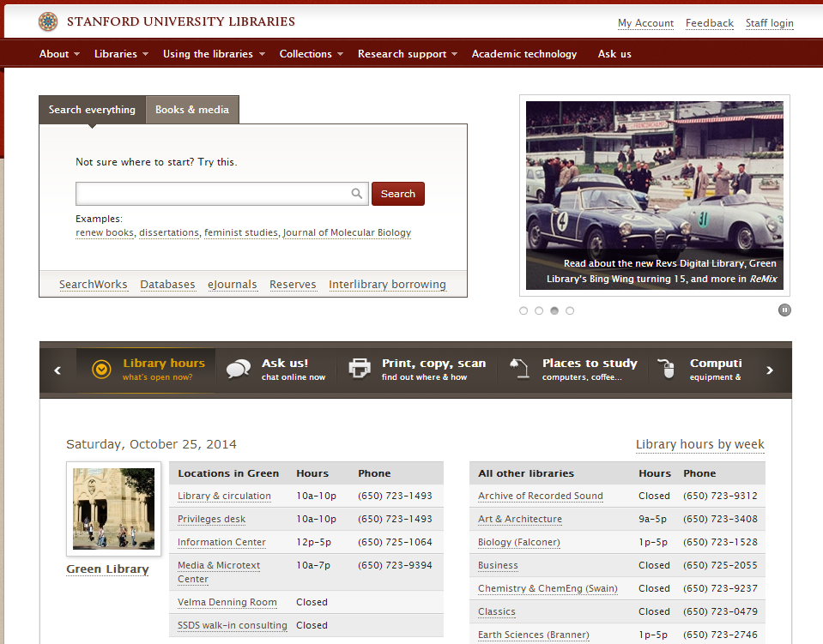This screenshot has width=823, height=644.
Task: Open Art & Architecture link
Action: pyautogui.click(x=519, y=519)
